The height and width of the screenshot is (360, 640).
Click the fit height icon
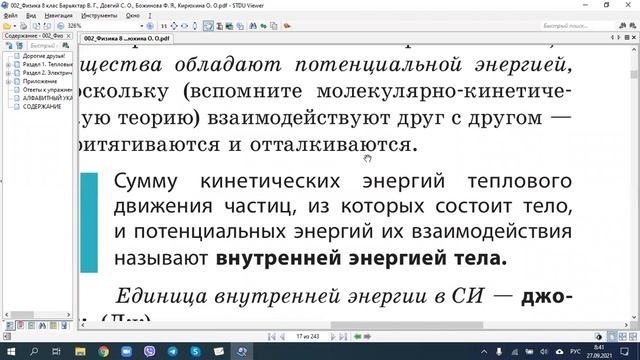(195, 26)
